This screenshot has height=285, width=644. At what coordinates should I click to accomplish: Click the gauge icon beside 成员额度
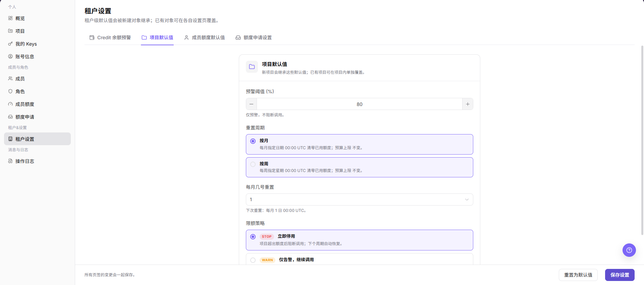10,104
